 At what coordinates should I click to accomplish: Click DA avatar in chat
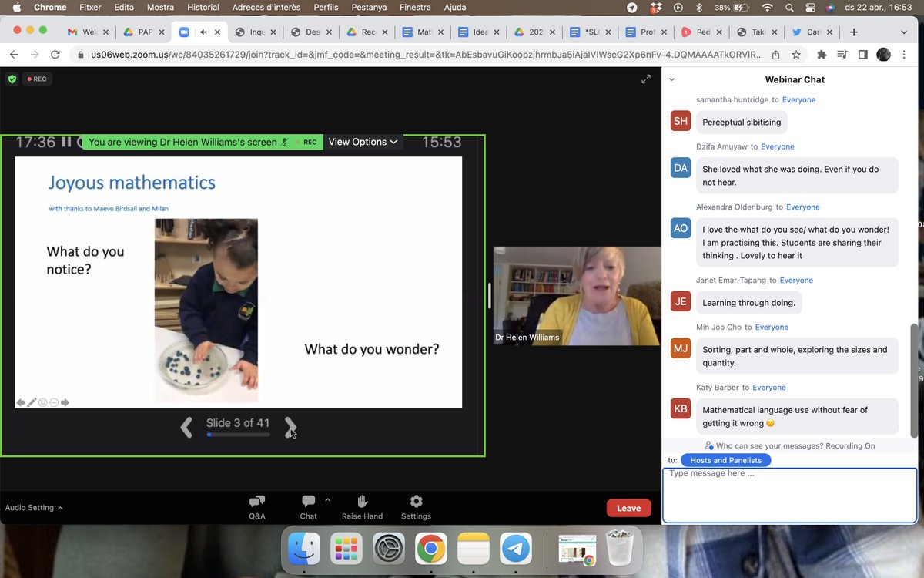pyautogui.click(x=681, y=168)
